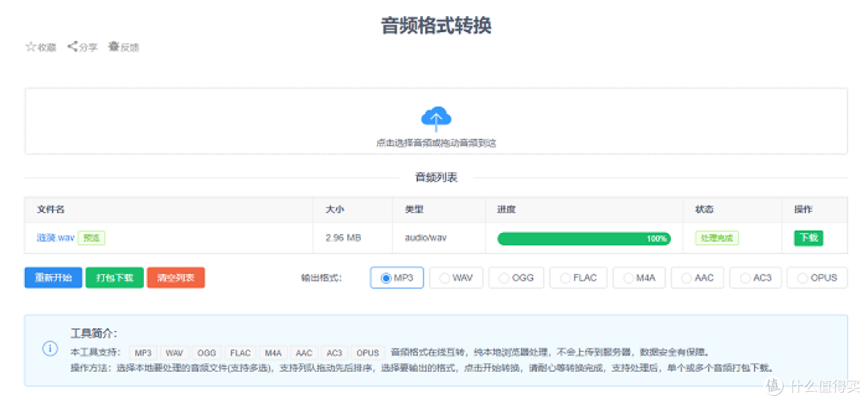868x404 pixels.
Task: Click the AAC tag in the tool intro
Action: pos(304,353)
